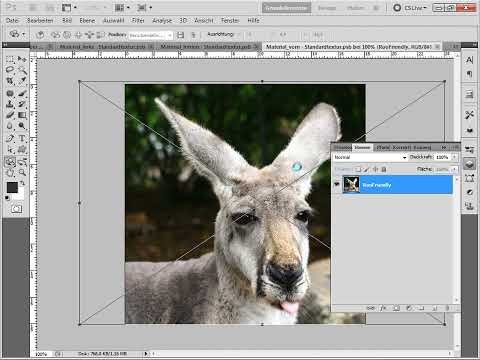
Task: Open View Extras dropdown
Action: (x=69, y=7)
